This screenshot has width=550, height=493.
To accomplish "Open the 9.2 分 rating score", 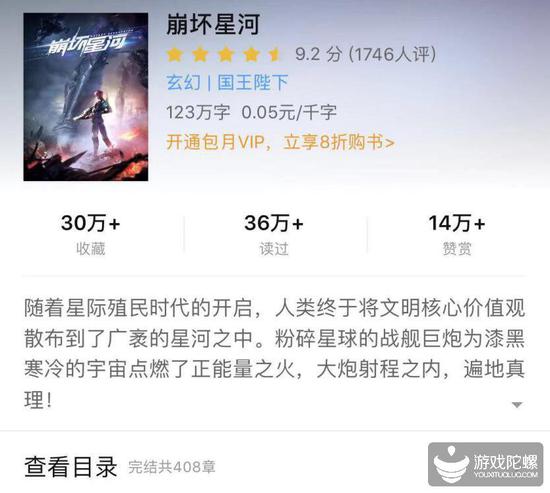I will click(x=318, y=54).
